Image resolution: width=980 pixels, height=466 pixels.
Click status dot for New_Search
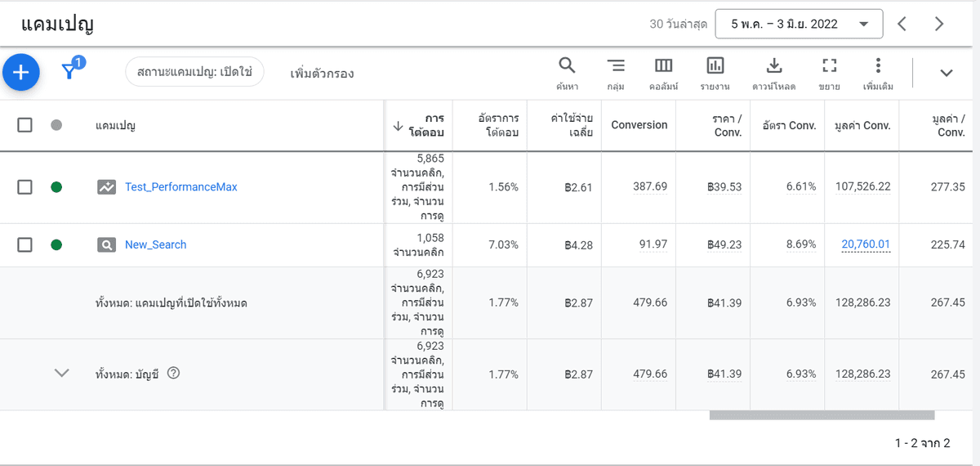click(56, 244)
